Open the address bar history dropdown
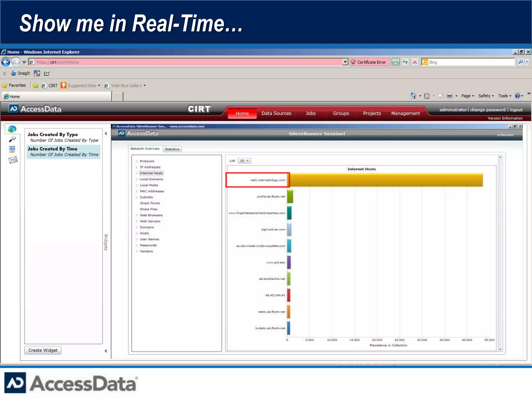 pyautogui.click(x=345, y=62)
